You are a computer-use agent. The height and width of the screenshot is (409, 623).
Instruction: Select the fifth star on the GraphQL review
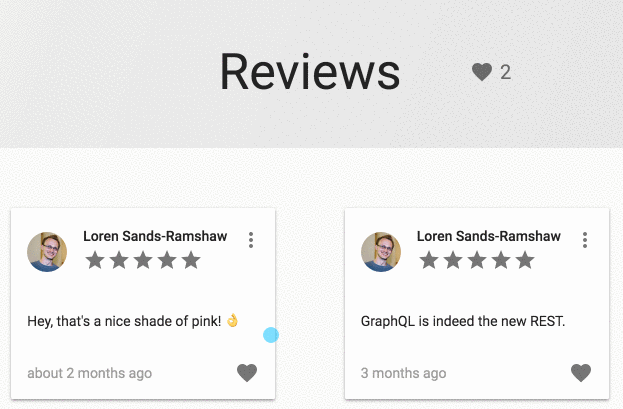coord(525,260)
